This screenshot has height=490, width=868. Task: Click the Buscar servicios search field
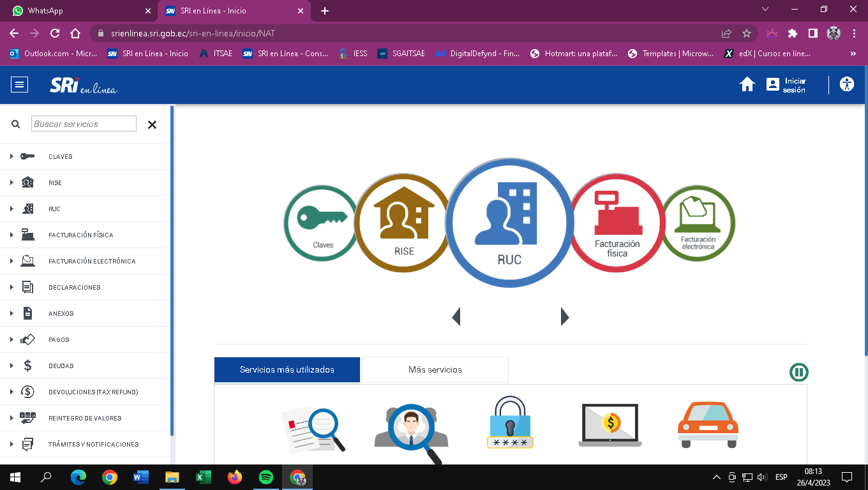tap(84, 124)
